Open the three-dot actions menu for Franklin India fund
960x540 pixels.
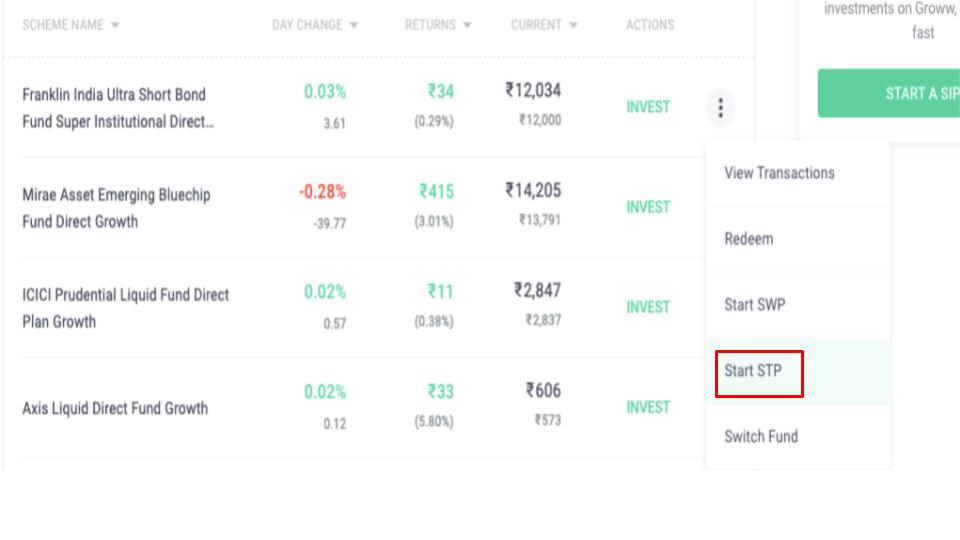[721, 108]
